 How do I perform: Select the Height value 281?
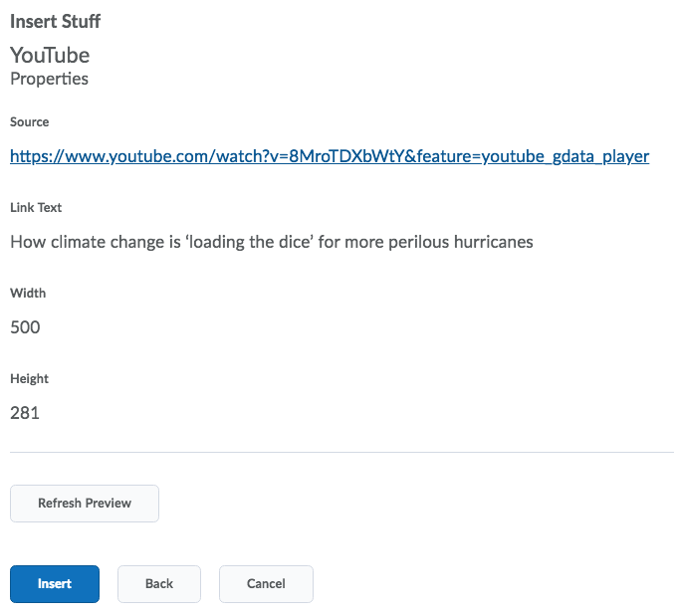coord(25,413)
